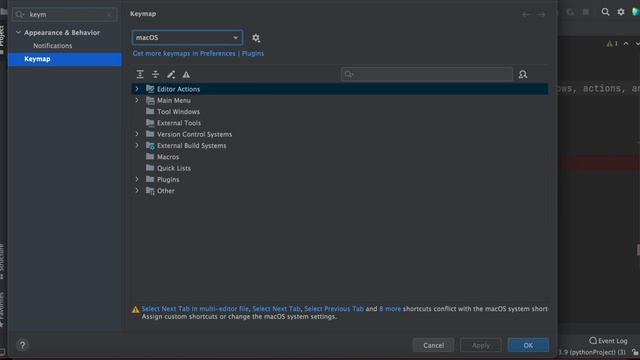Image resolution: width=640 pixels, height=360 pixels.
Task: Expand the Plugins tree node
Action: coord(137,179)
